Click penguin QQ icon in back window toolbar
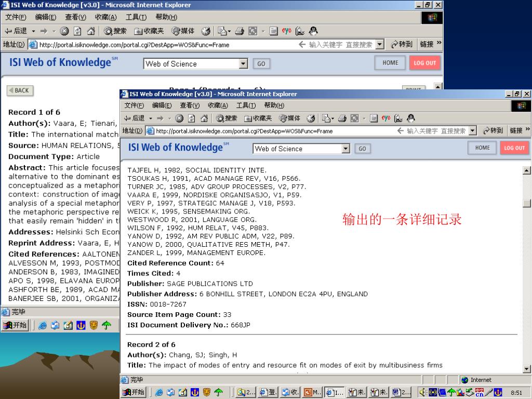The height and width of the screenshot is (399, 532). click(x=313, y=31)
